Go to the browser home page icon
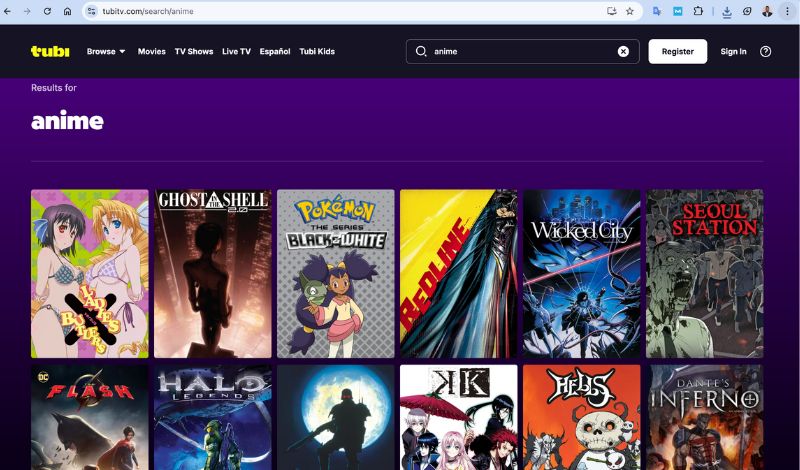Screen dimensions: 800x470 click(x=67, y=11)
